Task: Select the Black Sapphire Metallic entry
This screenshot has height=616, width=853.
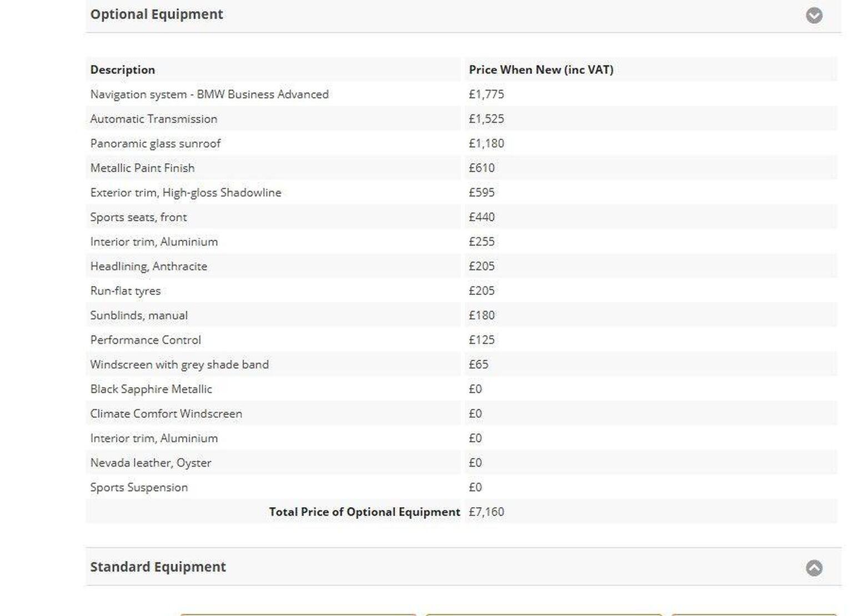Action: 151,389
